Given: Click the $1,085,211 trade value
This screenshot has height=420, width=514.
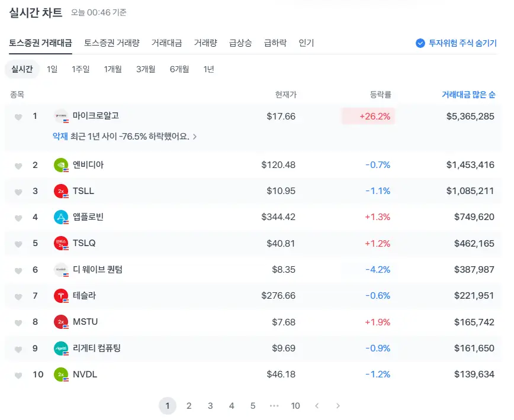Looking at the screenshot, I should click(x=470, y=191).
